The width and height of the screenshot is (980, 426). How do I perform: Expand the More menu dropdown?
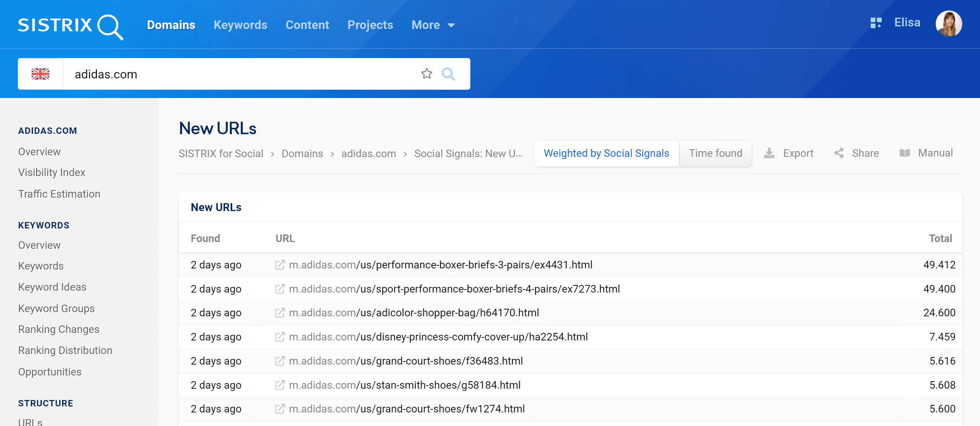(433, 25)
